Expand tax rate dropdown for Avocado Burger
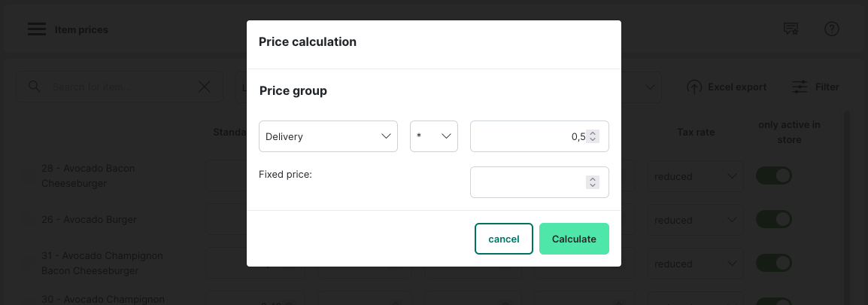Viewport: 868px width, 305px height. click(696, 220)
